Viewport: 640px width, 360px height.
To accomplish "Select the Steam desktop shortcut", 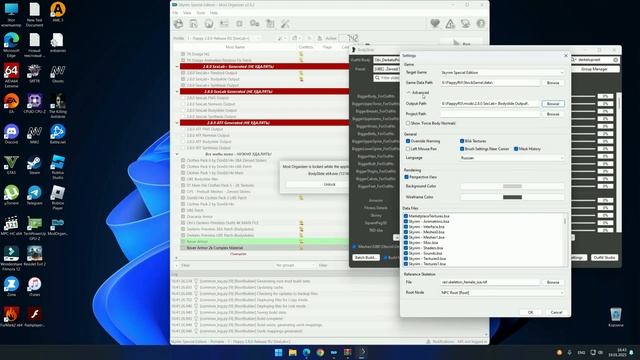I will click(x=34, y=165).
